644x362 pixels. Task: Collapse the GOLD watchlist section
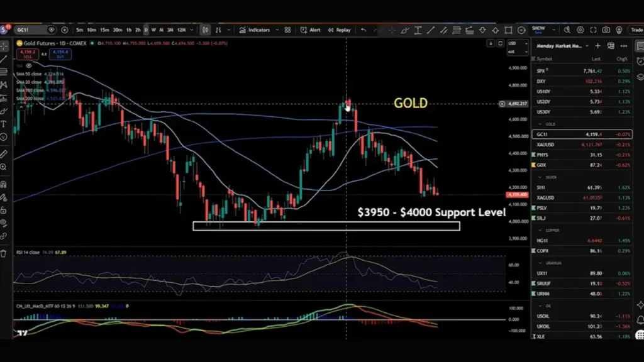pyautogui.click(x=540, y=124)
